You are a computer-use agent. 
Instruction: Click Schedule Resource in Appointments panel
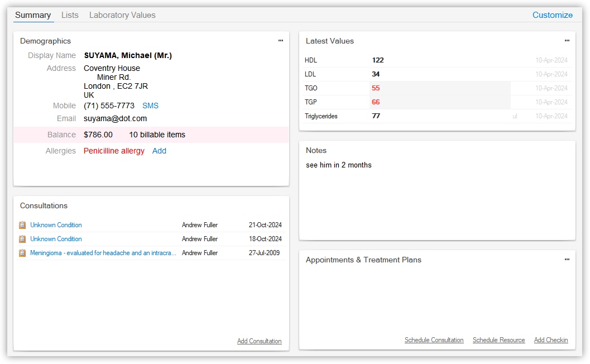tap(498, 340)
